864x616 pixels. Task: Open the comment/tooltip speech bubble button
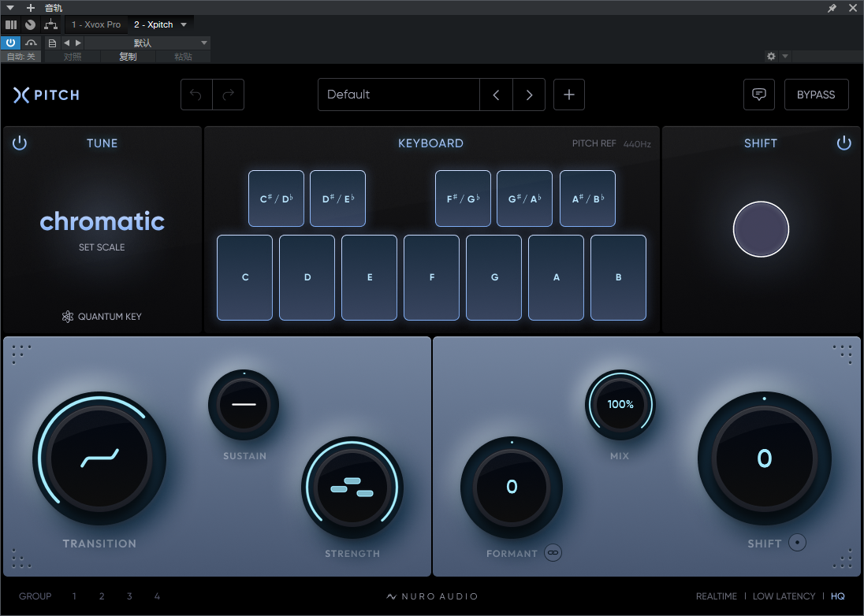(758, 95)
